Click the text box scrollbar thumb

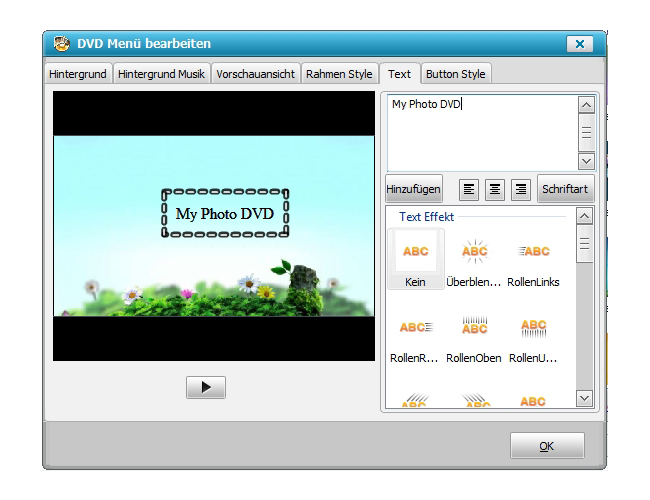pyautogui.click(x=586, y=133)
